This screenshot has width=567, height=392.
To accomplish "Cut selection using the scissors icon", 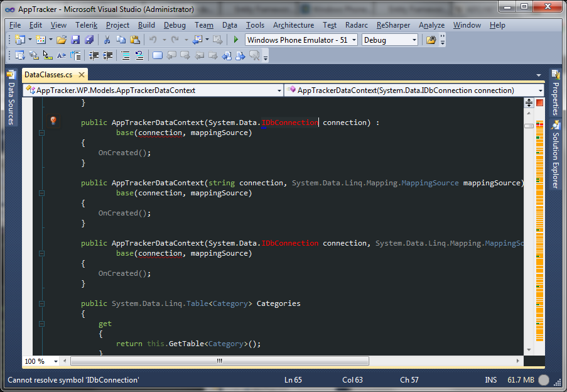I will [x=107, y=40].
